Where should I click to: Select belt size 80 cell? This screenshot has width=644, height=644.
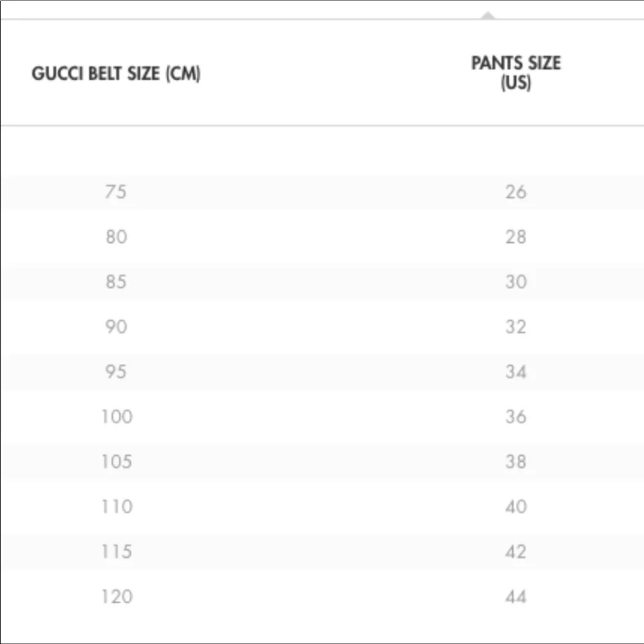(116, 237)
